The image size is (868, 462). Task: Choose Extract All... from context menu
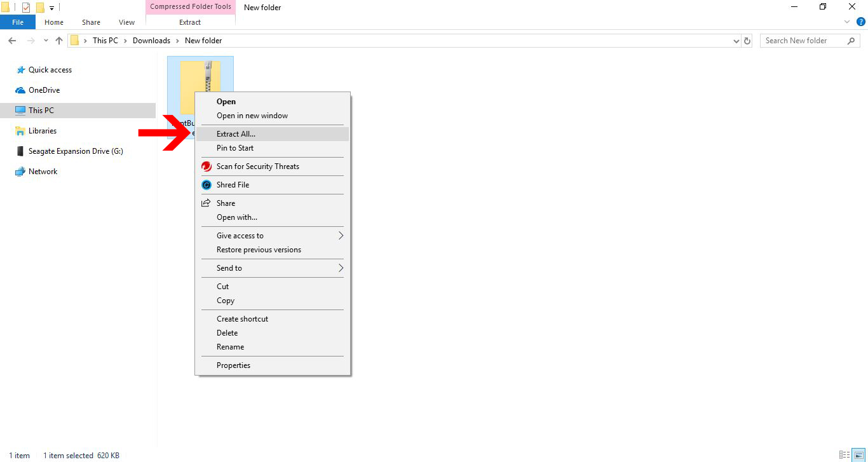point(273,134)
